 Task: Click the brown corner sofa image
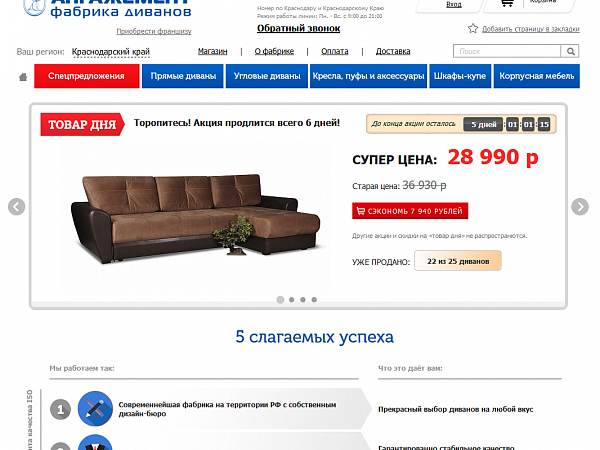click(x=195, y=218)
